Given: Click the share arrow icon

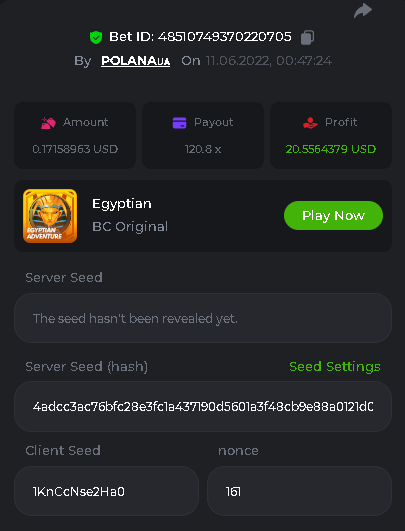Looking at the screenshot, I should point(363,10).
